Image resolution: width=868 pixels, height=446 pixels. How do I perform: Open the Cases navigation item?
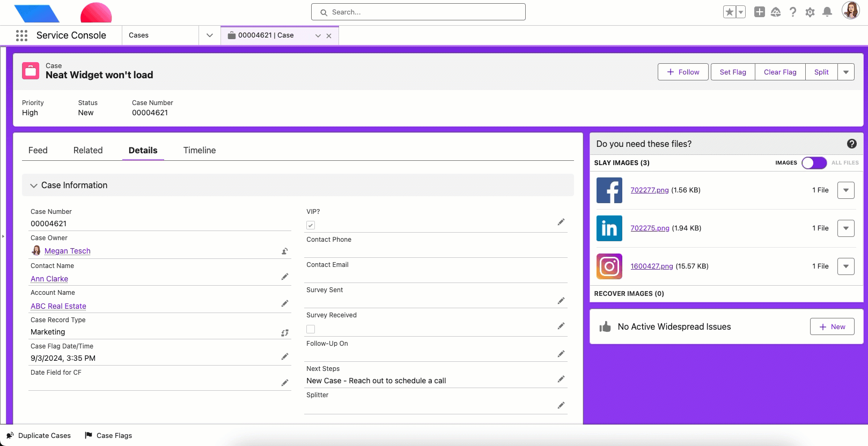click(160, 35)
